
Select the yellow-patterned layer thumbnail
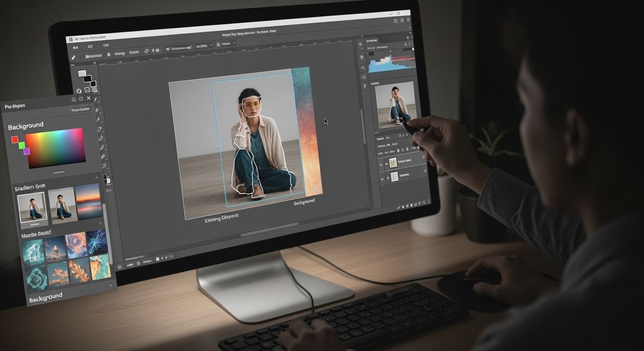[392, 163]
